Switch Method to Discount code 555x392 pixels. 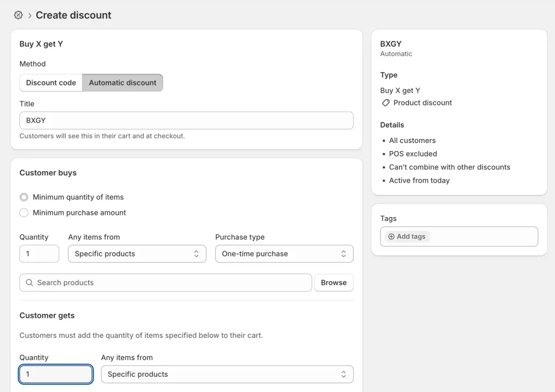(50, 82)
